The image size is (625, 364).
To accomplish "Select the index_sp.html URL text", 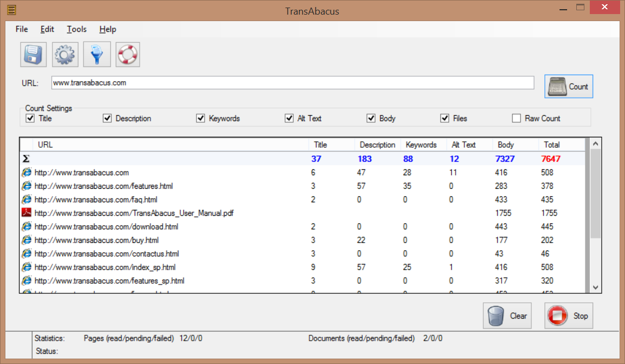I will tap(105, 267).
